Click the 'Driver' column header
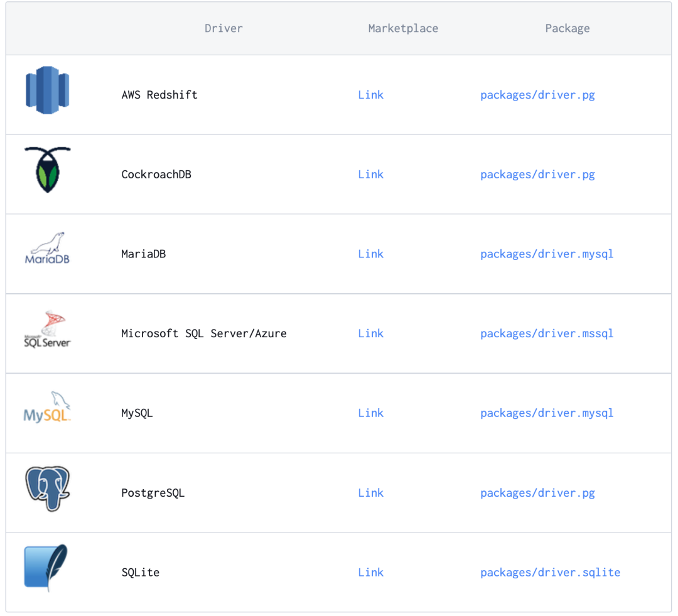This screenshot has height=616, width=678. (223, 28)
